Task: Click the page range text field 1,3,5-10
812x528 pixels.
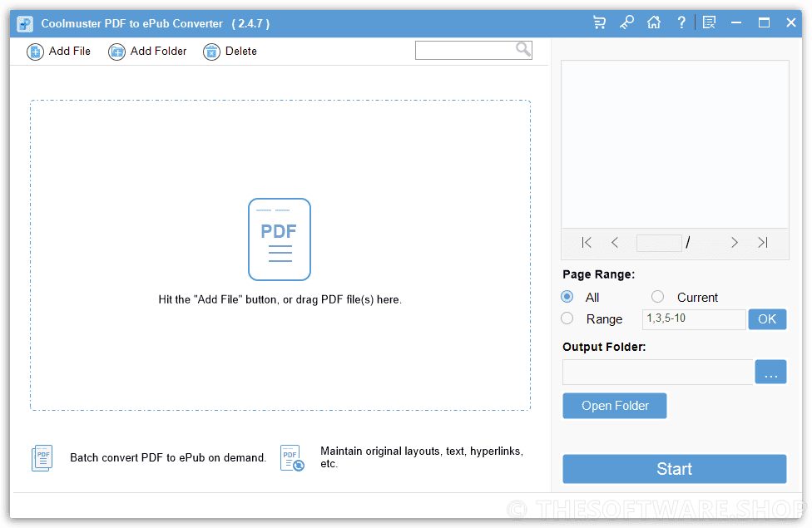Action: [x=694, y=318]
